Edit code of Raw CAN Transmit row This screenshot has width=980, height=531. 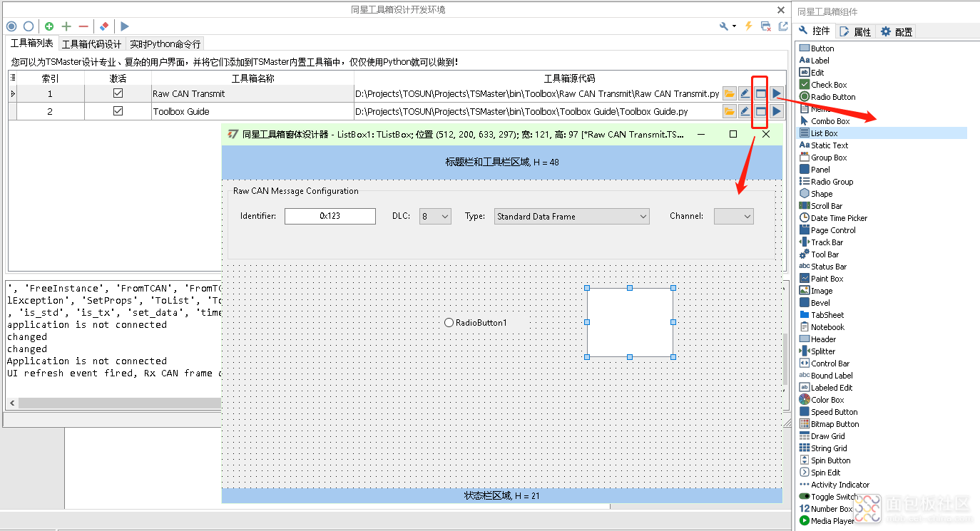(745, 93)
